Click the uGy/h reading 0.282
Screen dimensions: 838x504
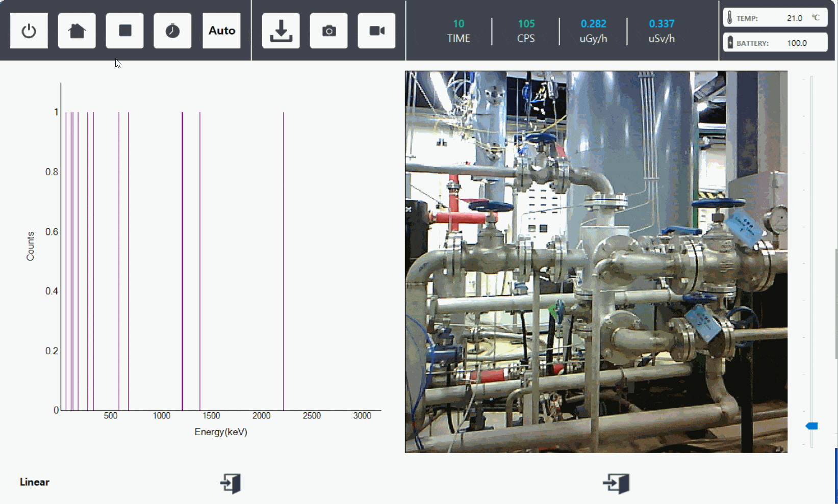pyautogui.click(x=594, y=24)
